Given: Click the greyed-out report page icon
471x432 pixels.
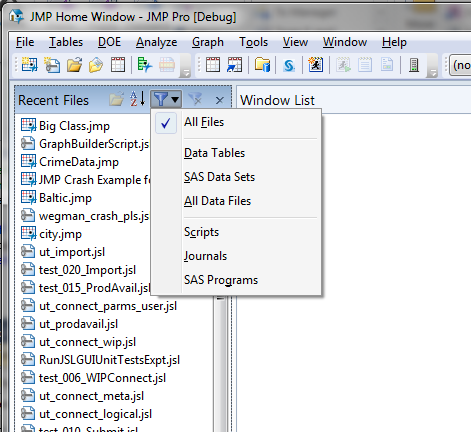Looking at the screenshot, I should [387, 65].
